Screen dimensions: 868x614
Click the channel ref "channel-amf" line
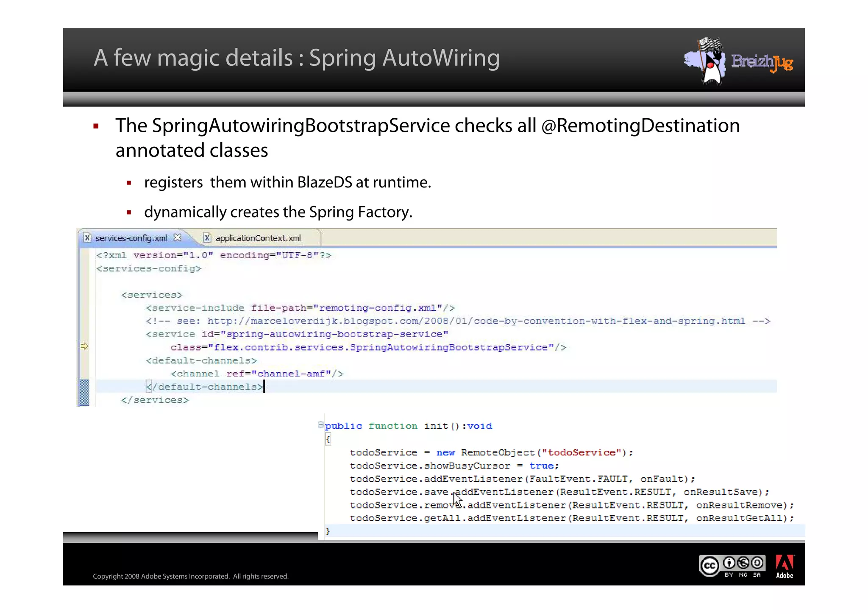click(257, 374)
